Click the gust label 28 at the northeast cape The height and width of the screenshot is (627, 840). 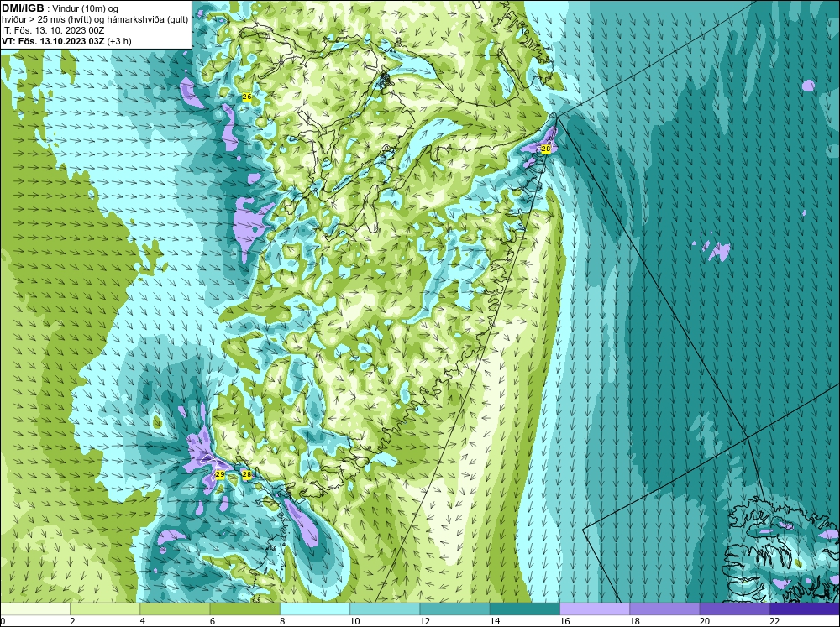tap(546, 149)
